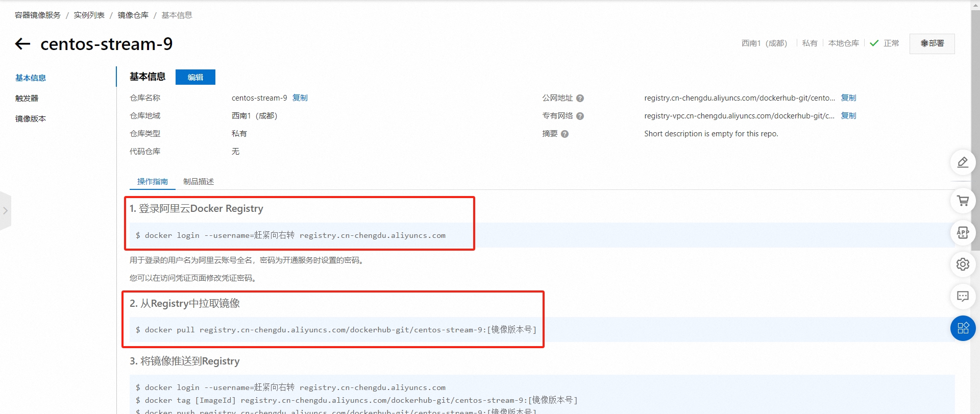This screenshot has width=980, height=414.
Task: Click the blue apps grid floating button
Action: tap(963, 328)
